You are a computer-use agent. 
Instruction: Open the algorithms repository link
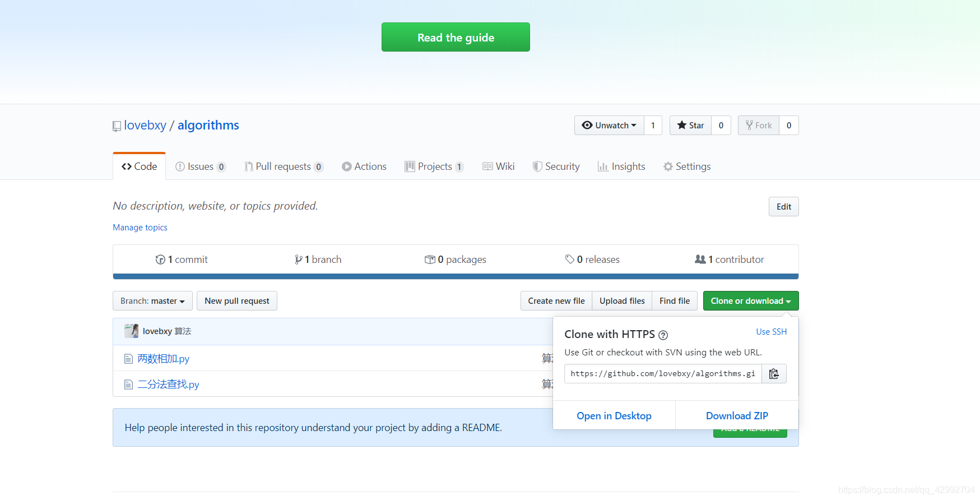pos(208,125)
